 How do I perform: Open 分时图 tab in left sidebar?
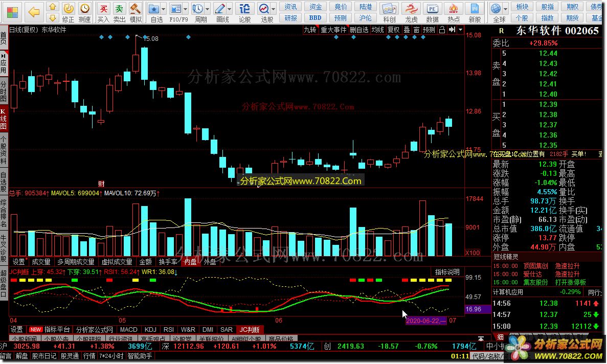(x=4, y=91)
